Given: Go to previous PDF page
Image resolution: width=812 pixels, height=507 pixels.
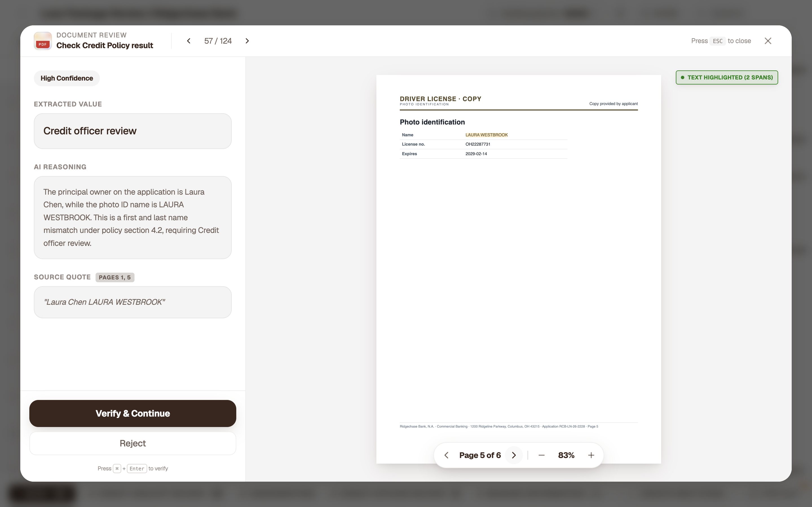Looking at the screenshot, I should pos(446,455).
